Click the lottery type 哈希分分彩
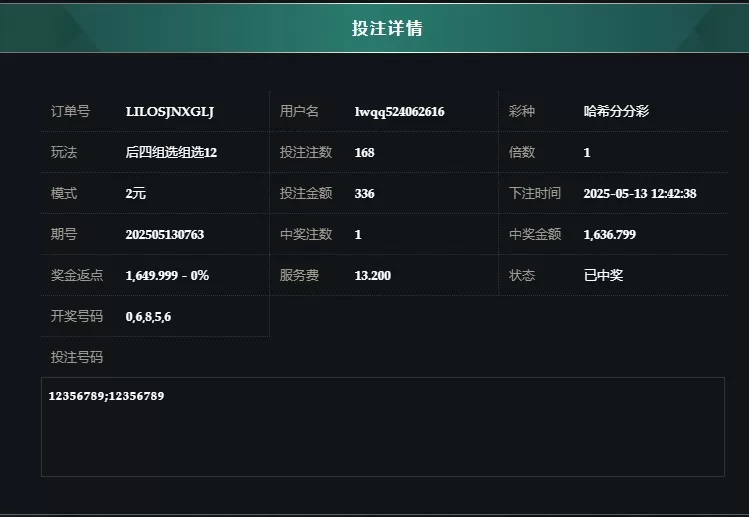 tap(616, 111)
